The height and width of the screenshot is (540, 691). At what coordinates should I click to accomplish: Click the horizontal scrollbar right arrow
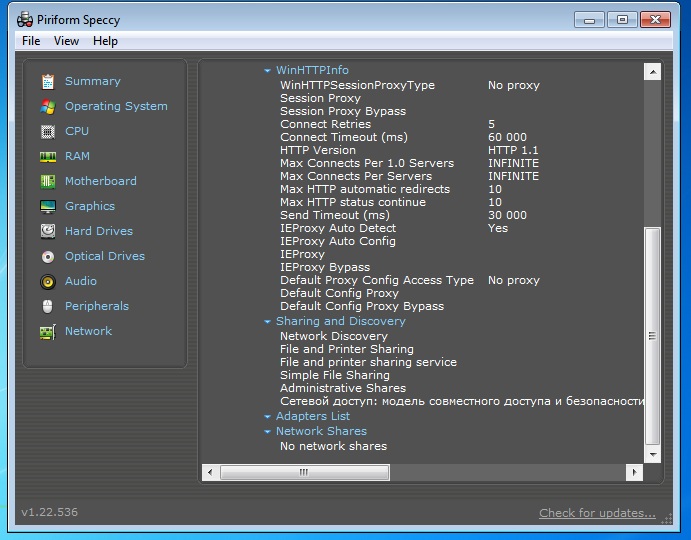coord(634,472)
